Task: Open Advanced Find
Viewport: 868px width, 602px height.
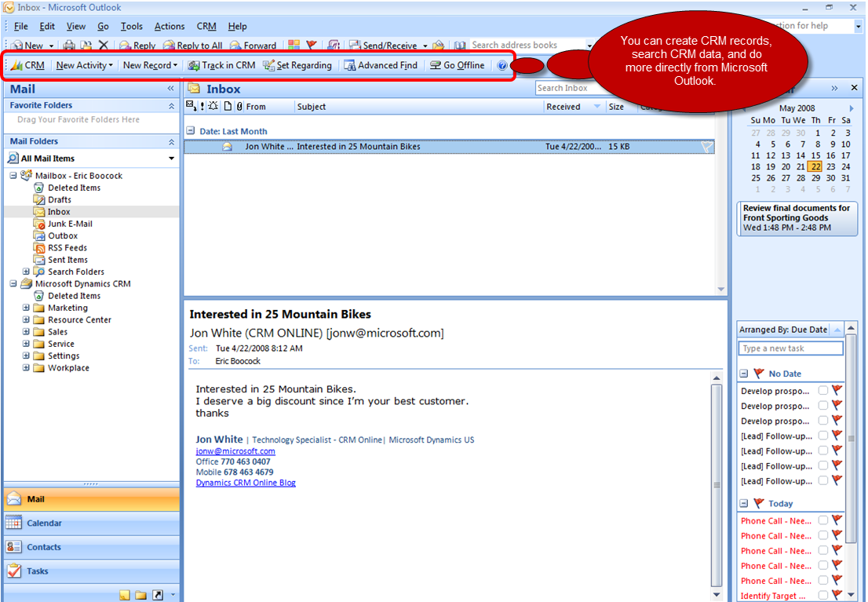Action: (x=381, y=65)
